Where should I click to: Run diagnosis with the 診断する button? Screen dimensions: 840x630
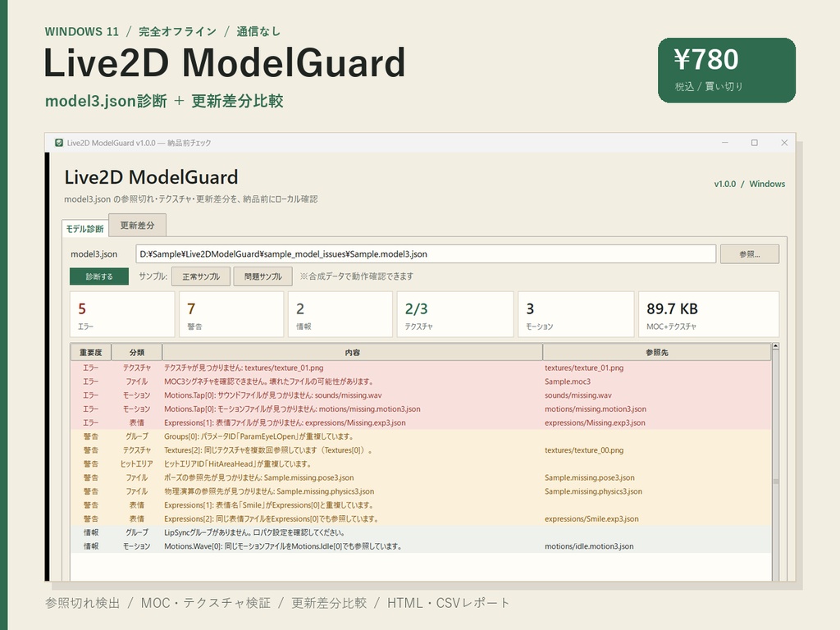[x=99, y=276]
